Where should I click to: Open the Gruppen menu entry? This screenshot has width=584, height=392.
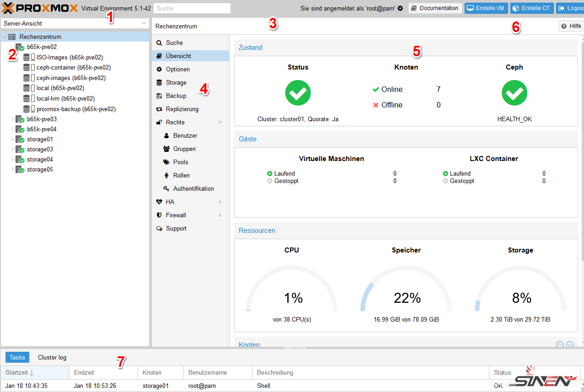pyautogui.click(x=190, y=149)
